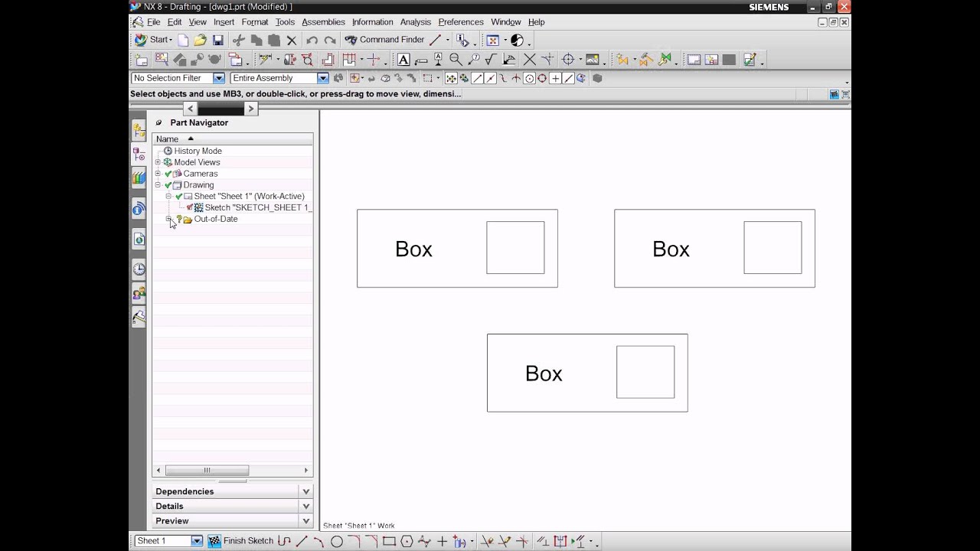Click the Save file icon
980x551 pixels.
click(x=218, y=40)
